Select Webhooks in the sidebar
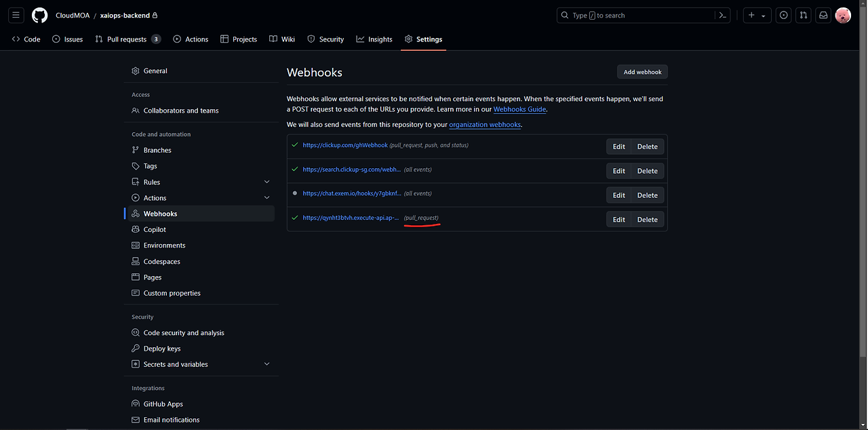The height and width of the screenshot is (430, 868). (x=201, y=214)
